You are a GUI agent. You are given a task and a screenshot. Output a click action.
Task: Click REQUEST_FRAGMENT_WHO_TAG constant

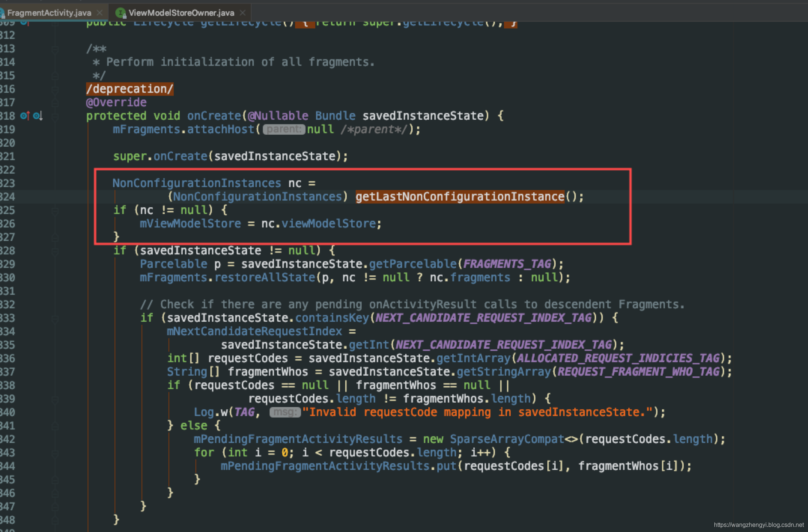point(639,372)
